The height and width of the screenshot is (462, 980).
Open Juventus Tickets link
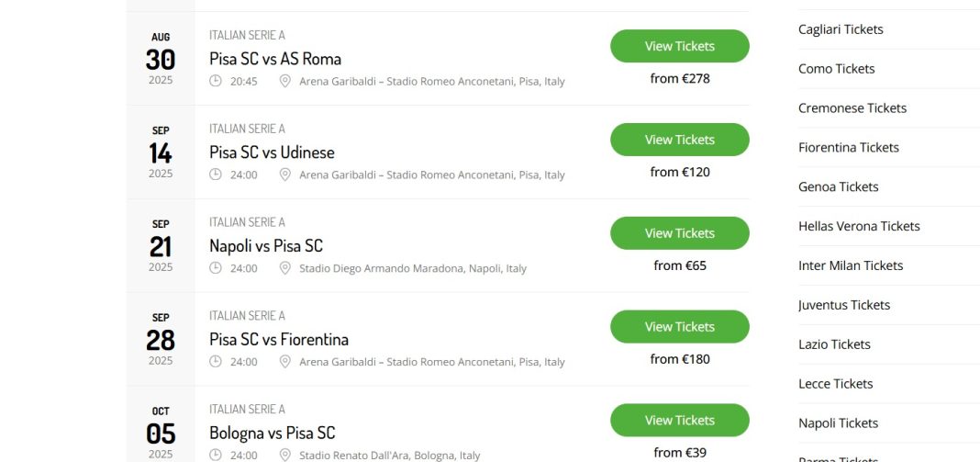pyautogui.click(x=844, y=305)
